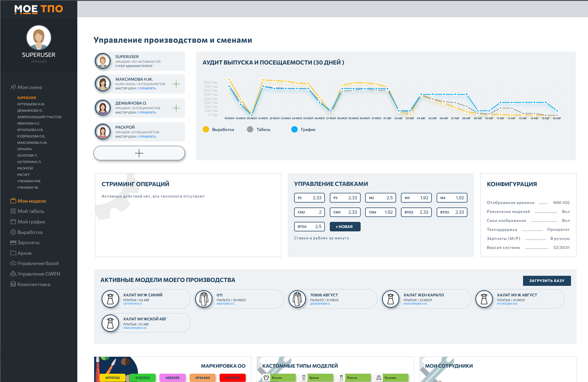Image resolution: width=588 pixels, height=382 pixels.
Task: Toggle the Табель series in chart legend
Action: [x=259, y=130]
